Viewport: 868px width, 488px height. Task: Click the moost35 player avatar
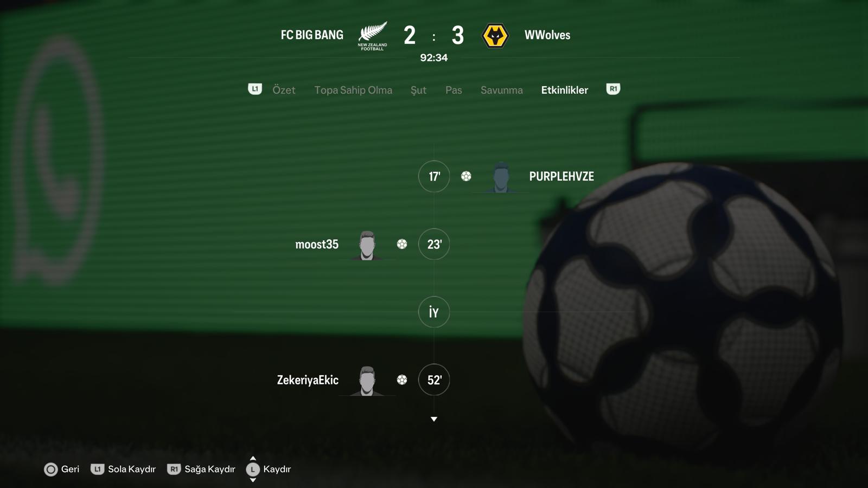click(x=367, y=245)
